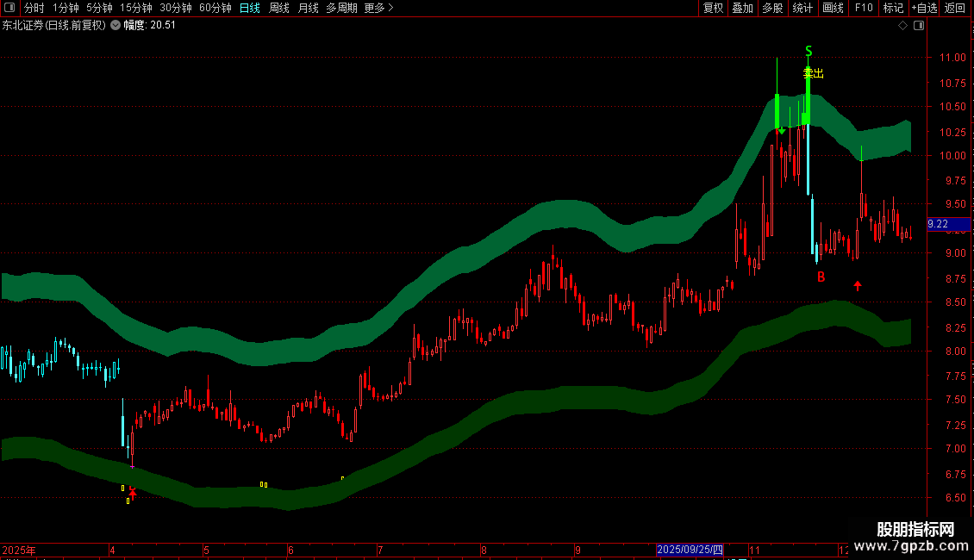The image size is (974, 560).
Task: Toggle the right side panel icon
Action: pyautogui.click(x=919, y=26)
